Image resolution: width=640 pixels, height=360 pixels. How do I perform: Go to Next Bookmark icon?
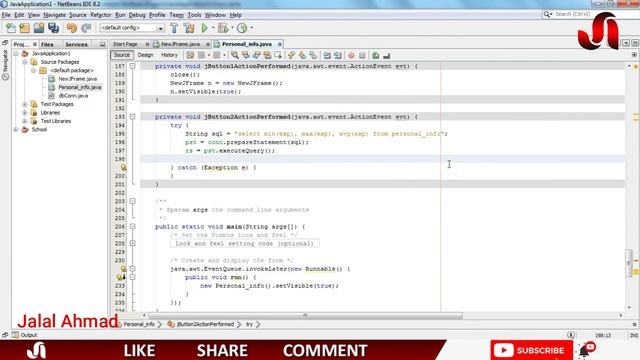coord(302,55)
